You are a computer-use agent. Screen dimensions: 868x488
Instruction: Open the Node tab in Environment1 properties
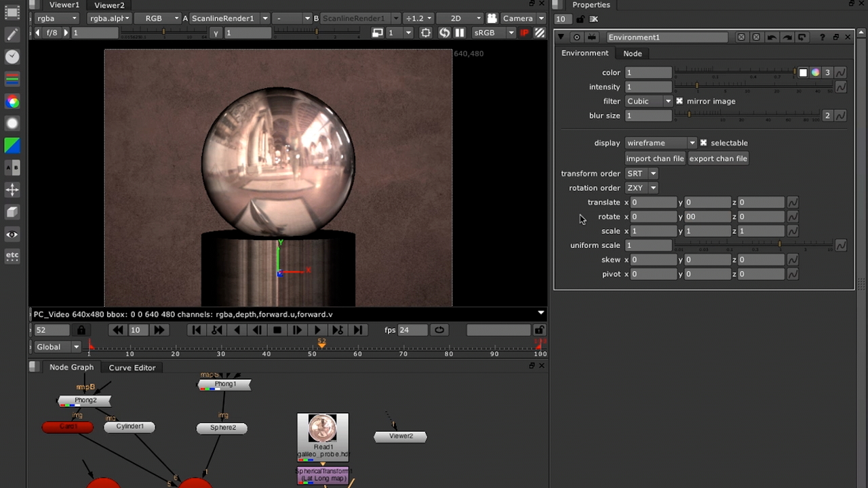633,54
